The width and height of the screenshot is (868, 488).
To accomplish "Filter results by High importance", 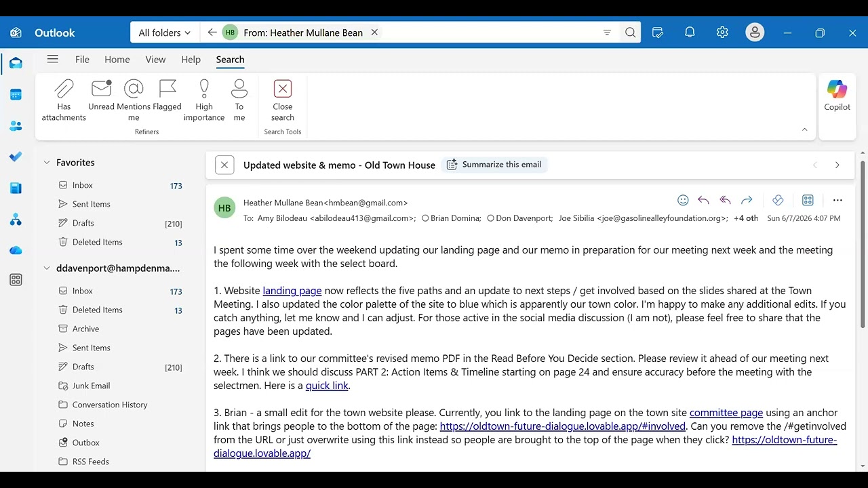I will pos(204,100).
